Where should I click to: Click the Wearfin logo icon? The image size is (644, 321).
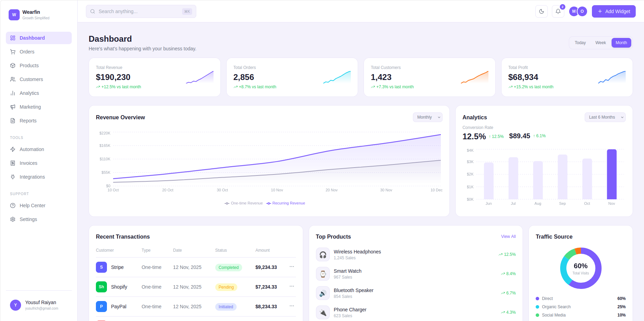14,15
